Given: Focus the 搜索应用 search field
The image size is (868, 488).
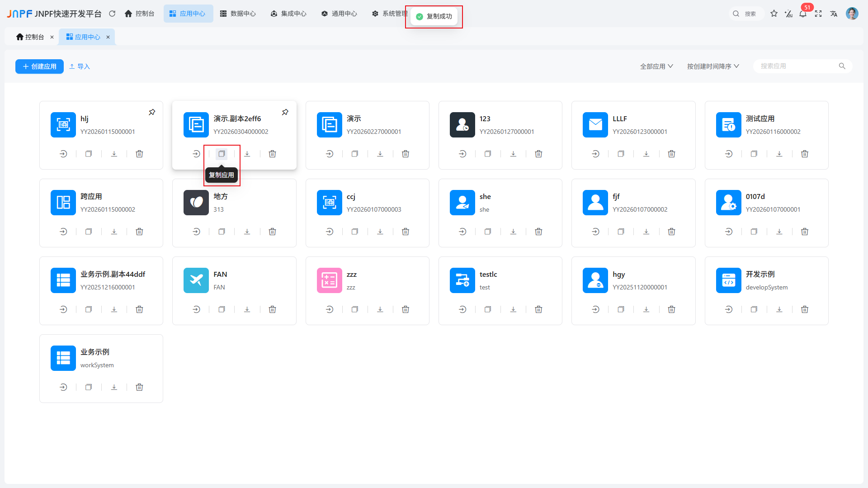Looking at the screenshot, I should [798, 66].
